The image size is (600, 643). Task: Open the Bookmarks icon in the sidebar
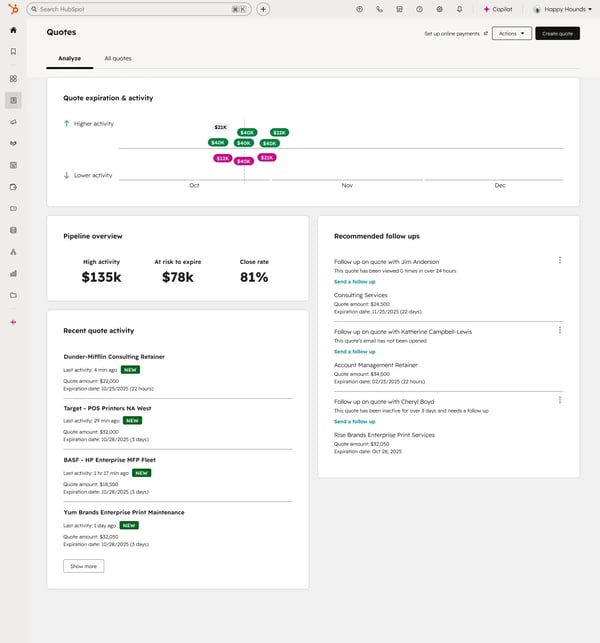coord(14,51)
